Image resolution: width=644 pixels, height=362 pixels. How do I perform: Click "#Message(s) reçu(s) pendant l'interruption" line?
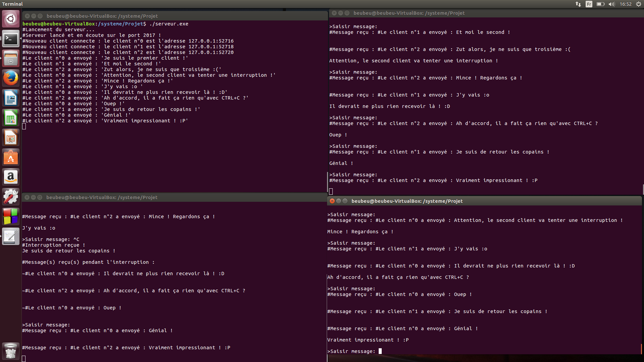[x=88, y=262]
